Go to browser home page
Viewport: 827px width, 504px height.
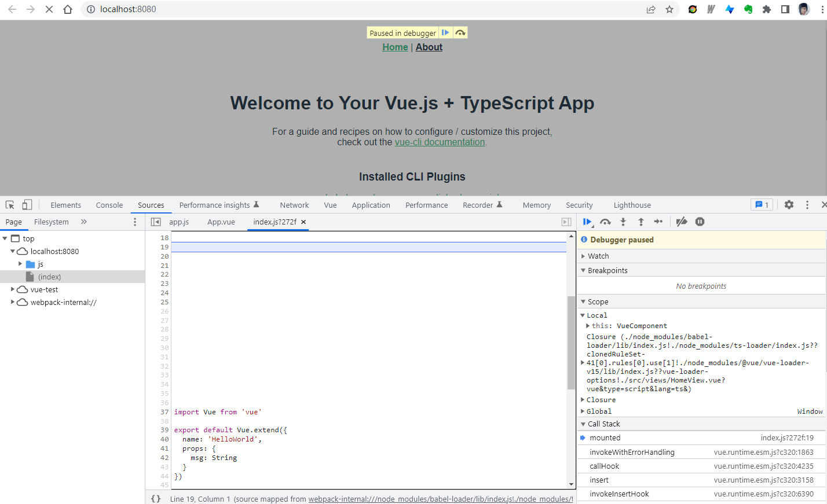click(68, 9)
